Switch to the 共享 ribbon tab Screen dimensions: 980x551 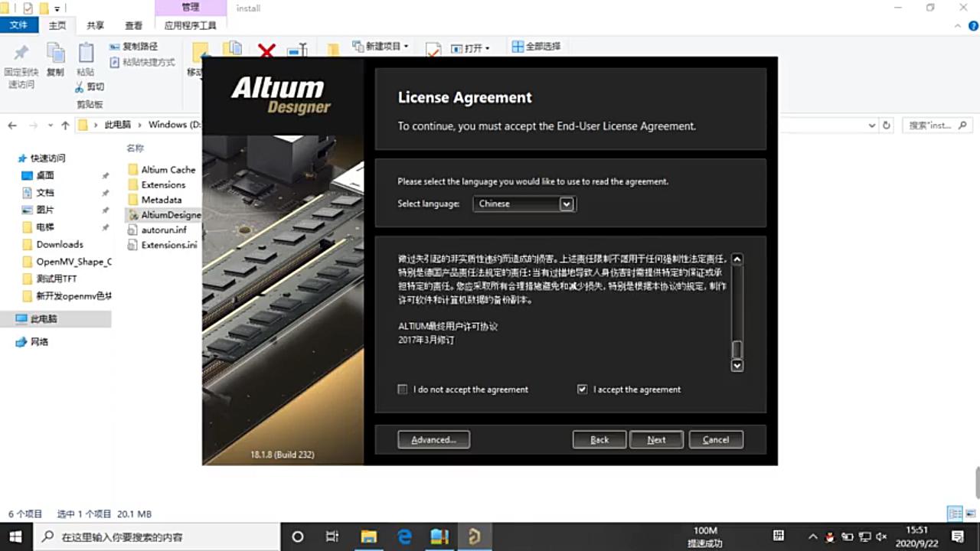(96, 25)
